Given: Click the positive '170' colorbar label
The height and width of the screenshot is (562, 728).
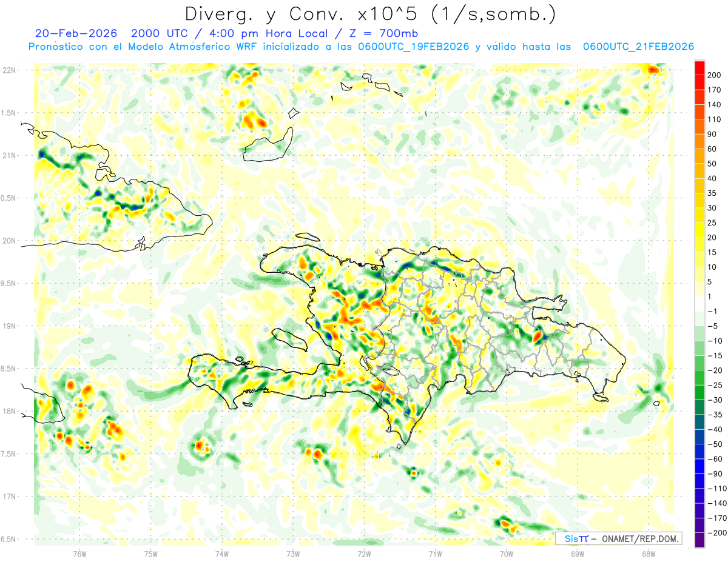Looking at the screenshot, I should click(x=715, y=90).
